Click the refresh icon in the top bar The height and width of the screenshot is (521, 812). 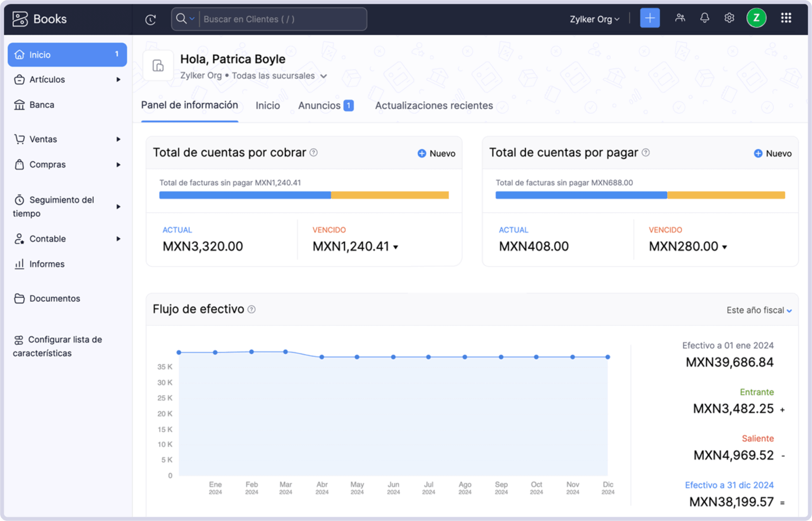tap(150, 18)
